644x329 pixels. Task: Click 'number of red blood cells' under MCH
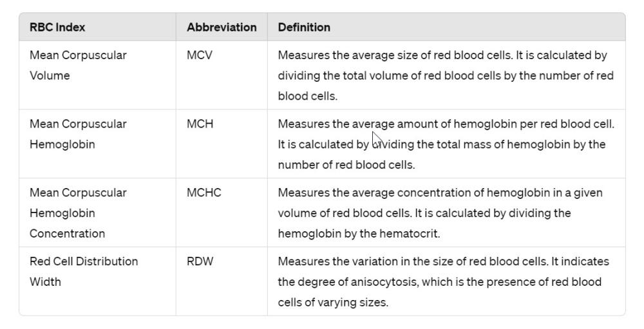click(x=346, y=165)
